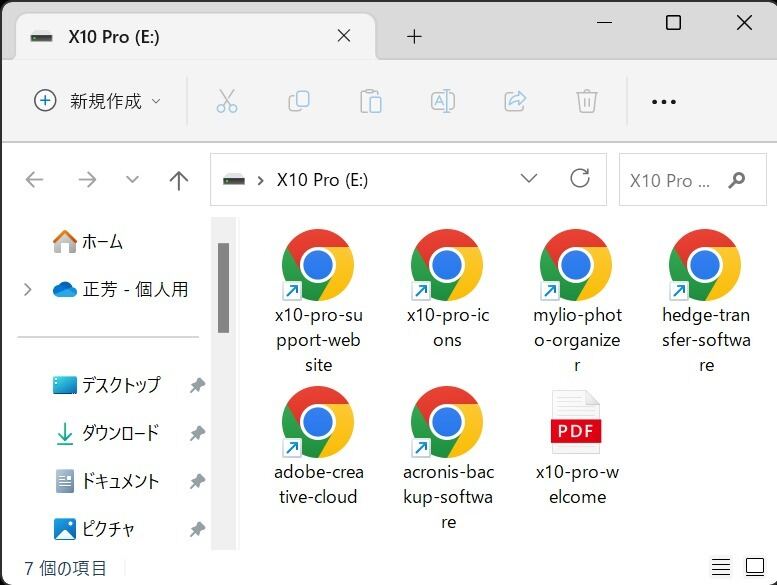777x585 pixels.
Task: Open ピクチャ quick access folder
Action: [94, 529]
